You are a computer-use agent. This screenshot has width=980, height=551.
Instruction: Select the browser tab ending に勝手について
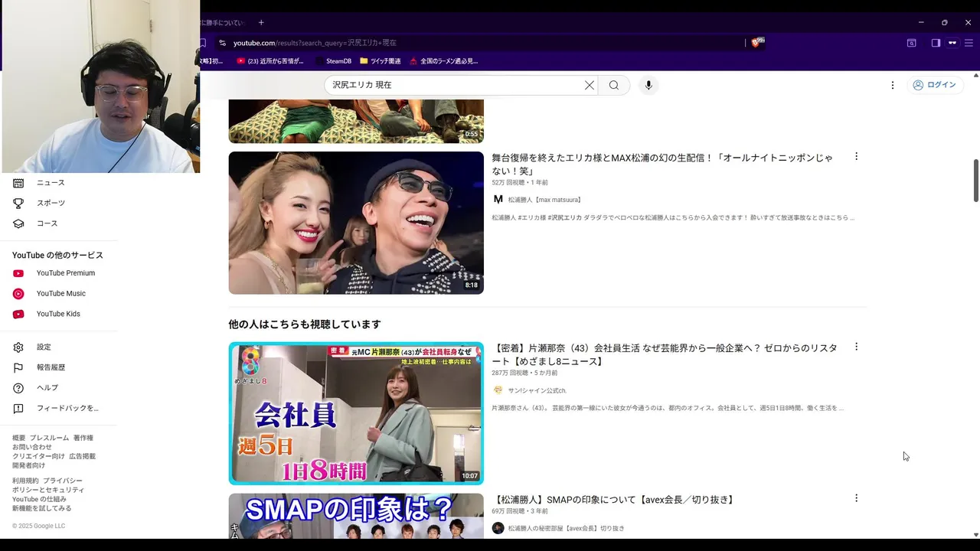point(222,22)
